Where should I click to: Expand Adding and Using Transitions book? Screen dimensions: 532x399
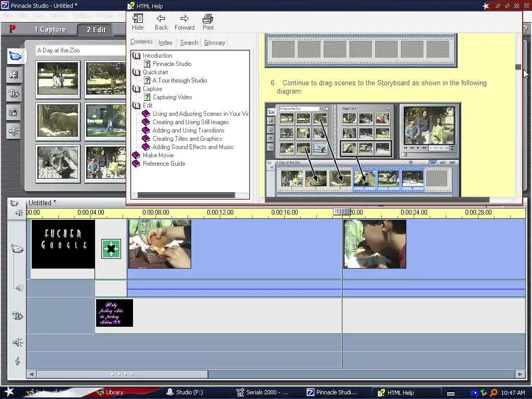point(189,130)
